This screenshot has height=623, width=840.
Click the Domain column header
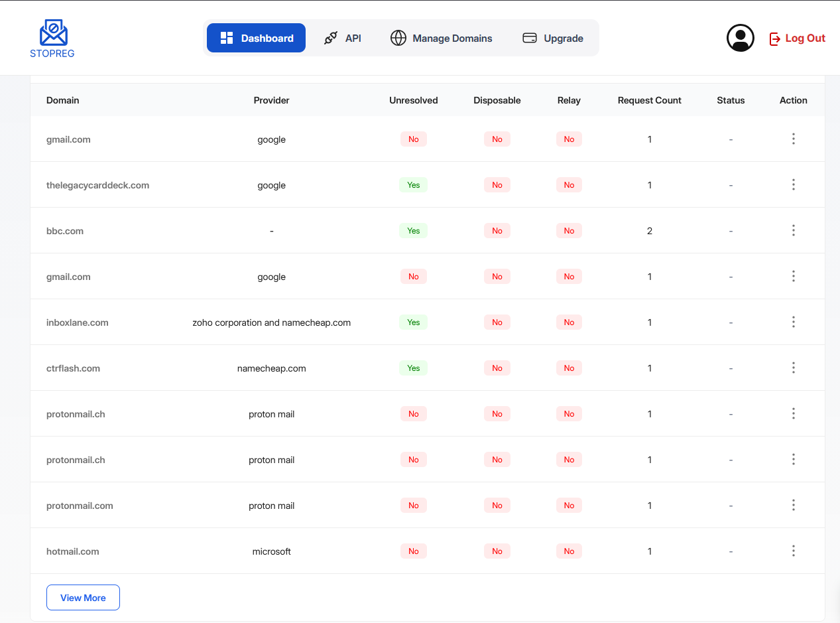point(62,100)
